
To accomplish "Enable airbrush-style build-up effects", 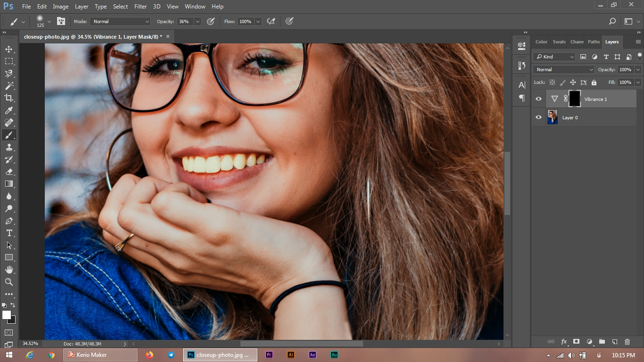I will (271, 21).
